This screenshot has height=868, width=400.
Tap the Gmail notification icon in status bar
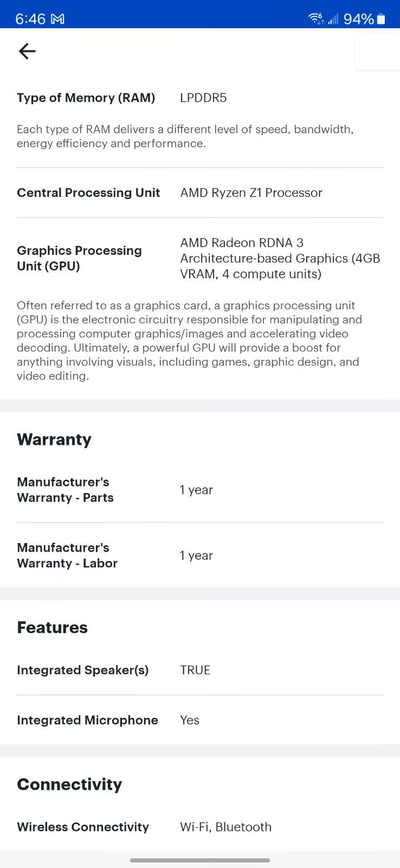pos(57,19)
